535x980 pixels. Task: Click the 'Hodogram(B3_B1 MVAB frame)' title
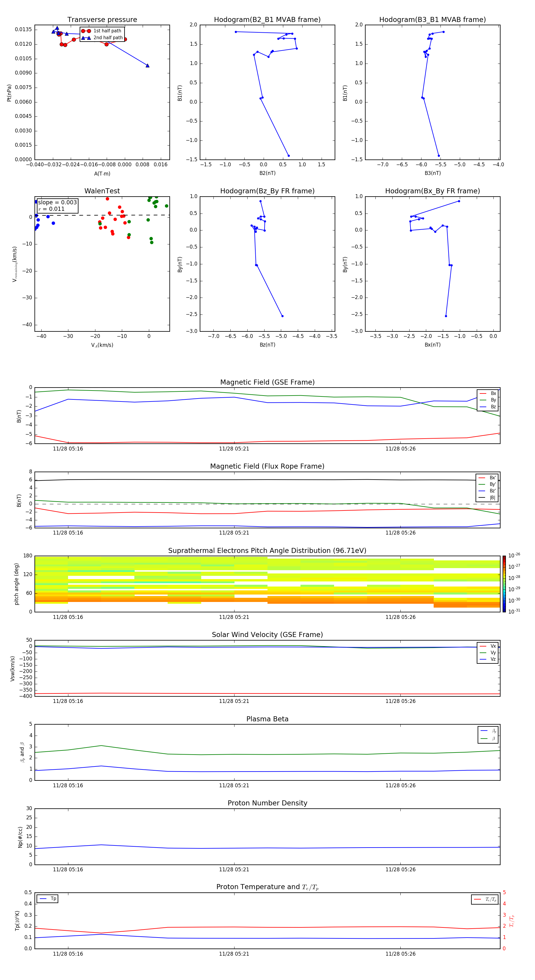(x=432, y=20)
